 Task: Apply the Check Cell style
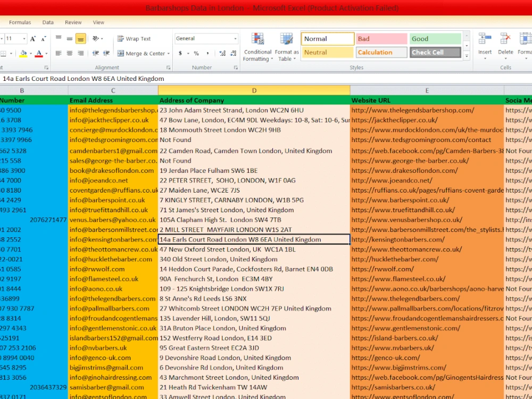[x=435, y=52]
